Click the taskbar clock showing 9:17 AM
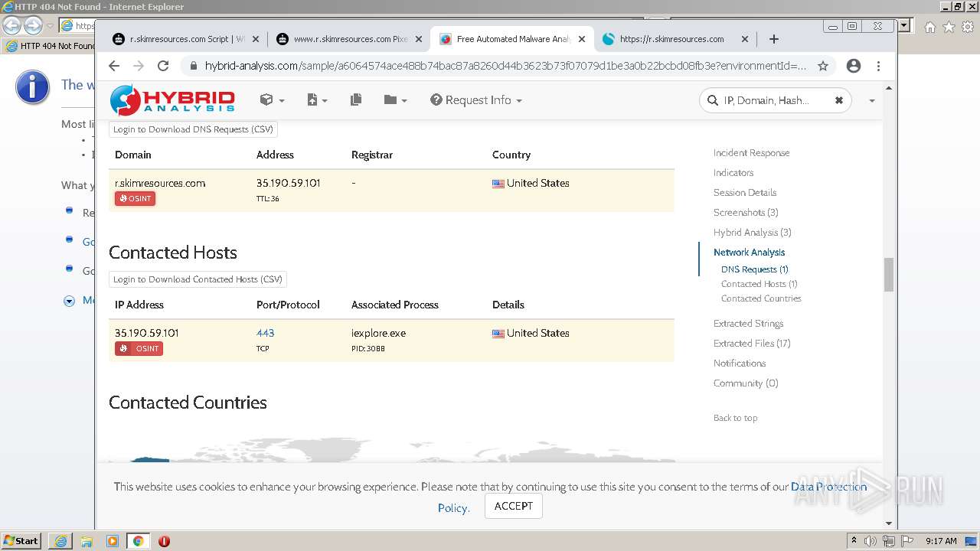The image size is (980, 551). (x=941, y=541)
